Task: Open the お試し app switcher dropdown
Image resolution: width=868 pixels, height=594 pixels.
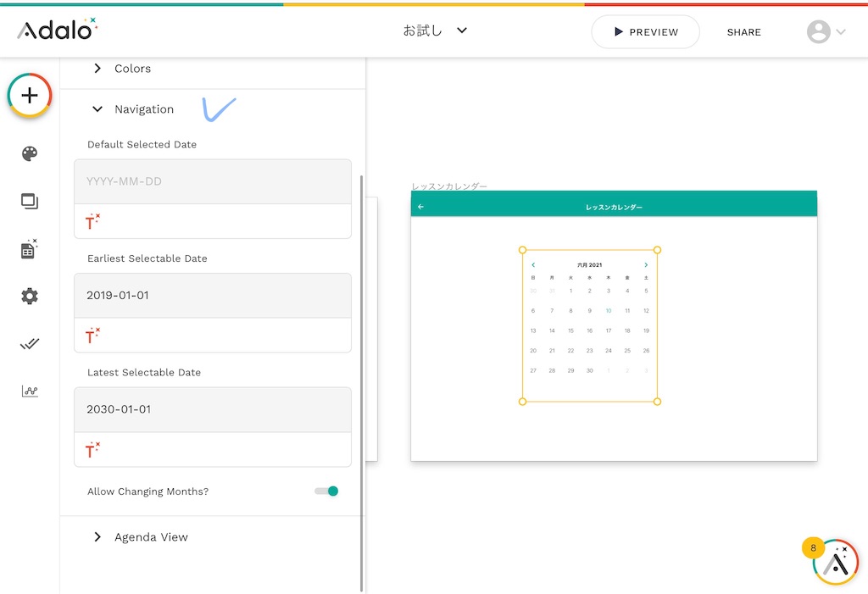Action: 435,31
